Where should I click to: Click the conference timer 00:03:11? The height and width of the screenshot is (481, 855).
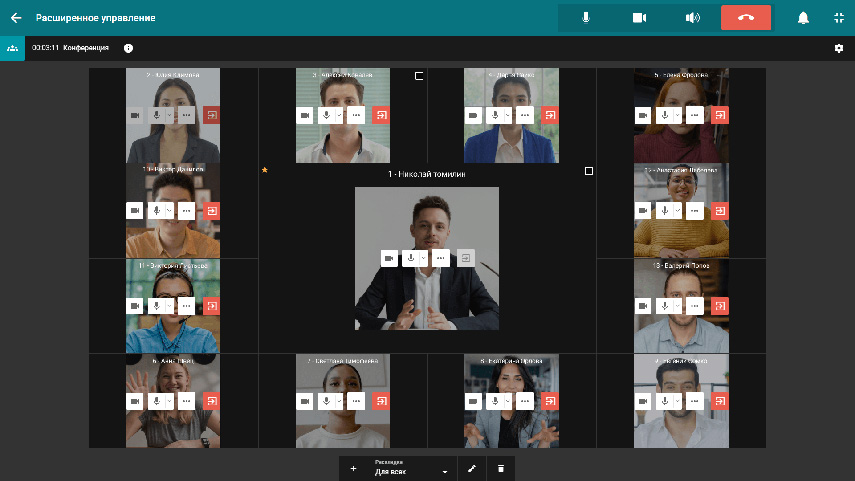click(x=45, y=48)
